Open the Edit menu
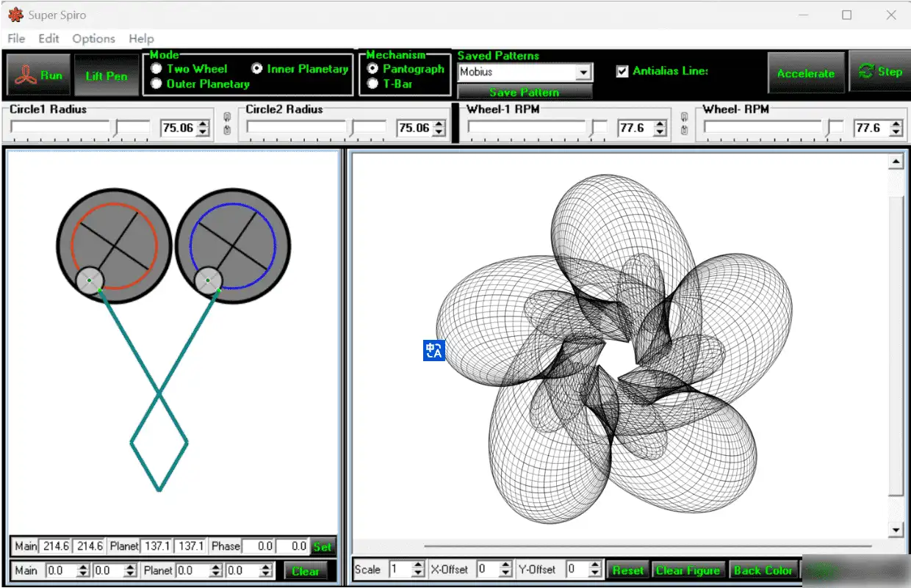Screen dimensions: 911x588 [x=48, y=38]
